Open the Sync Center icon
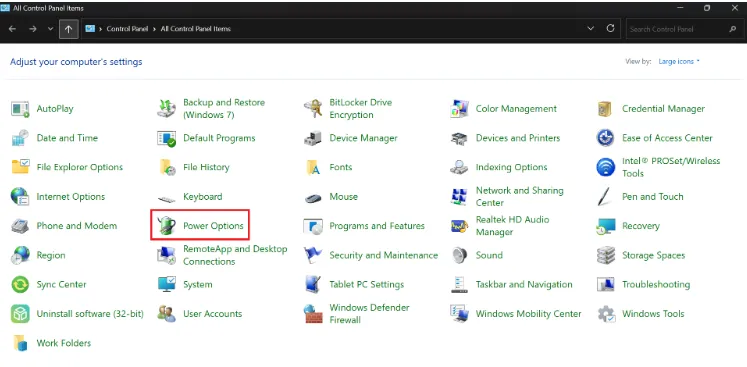This screenshot has width=747, height=367. tap(20, 285)
